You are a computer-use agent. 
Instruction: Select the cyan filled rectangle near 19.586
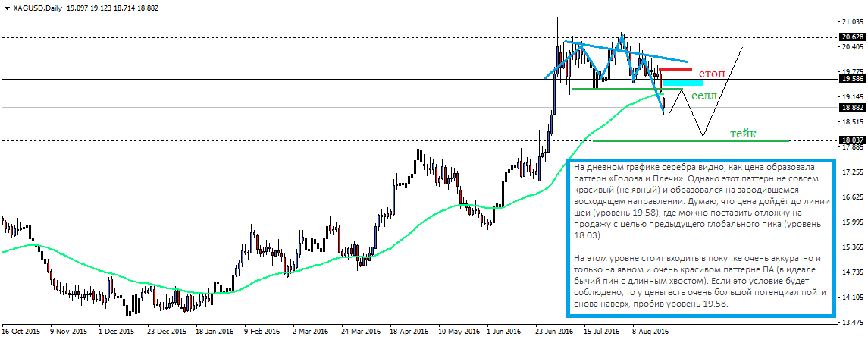coord(683,83)
